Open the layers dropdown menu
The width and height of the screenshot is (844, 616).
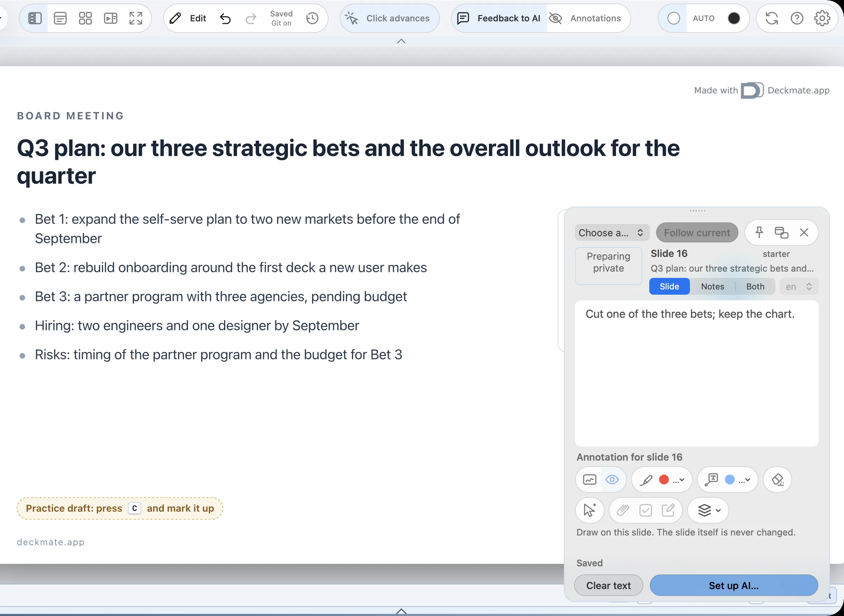pos(708,510)
